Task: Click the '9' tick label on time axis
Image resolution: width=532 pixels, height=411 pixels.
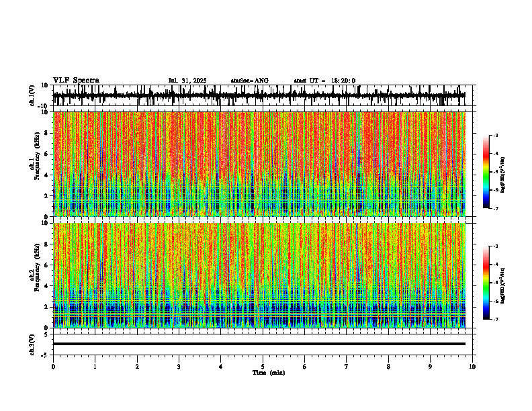Action: coord(430,367)
